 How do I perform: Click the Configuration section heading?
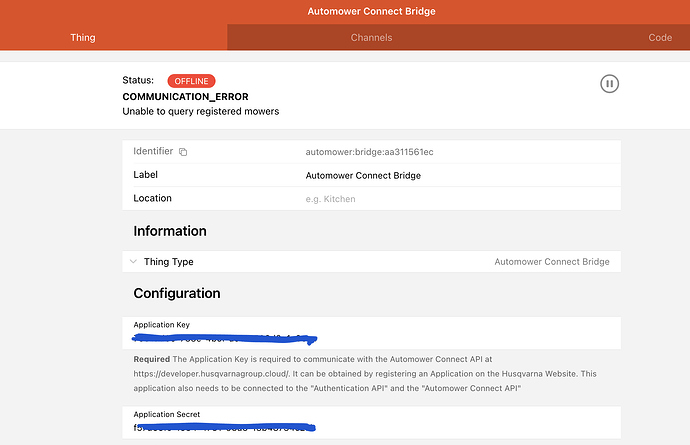click(x=177, y=293)
